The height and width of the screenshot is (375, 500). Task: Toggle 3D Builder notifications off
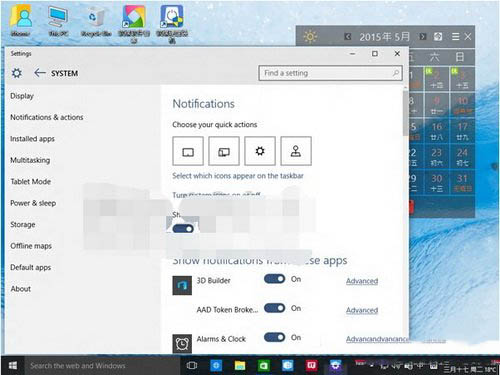[275, 279]
